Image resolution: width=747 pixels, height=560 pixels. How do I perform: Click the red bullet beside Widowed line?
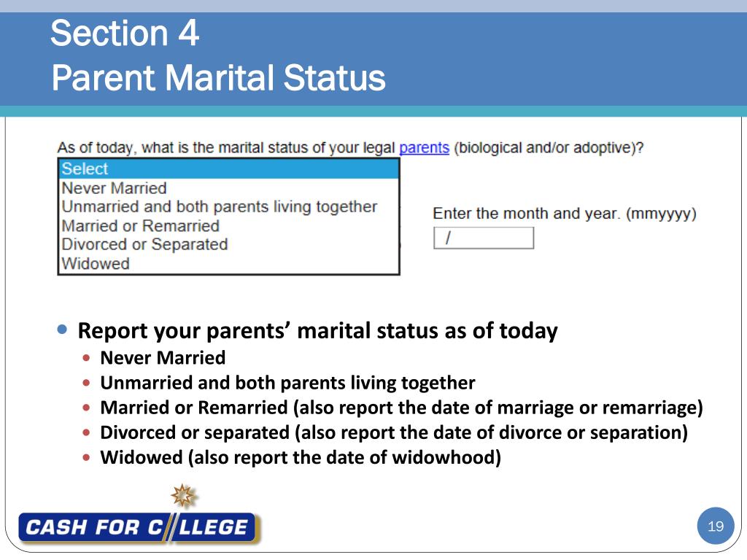coord(86,457)
